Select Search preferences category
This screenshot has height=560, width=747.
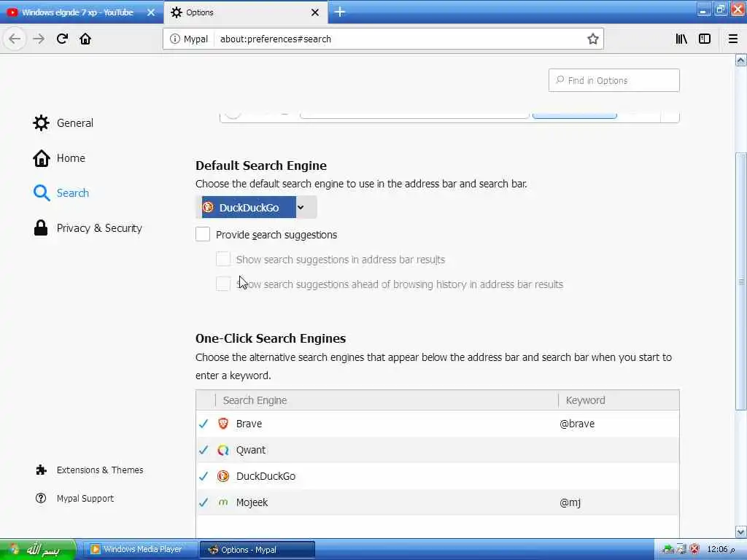(61, 192)
